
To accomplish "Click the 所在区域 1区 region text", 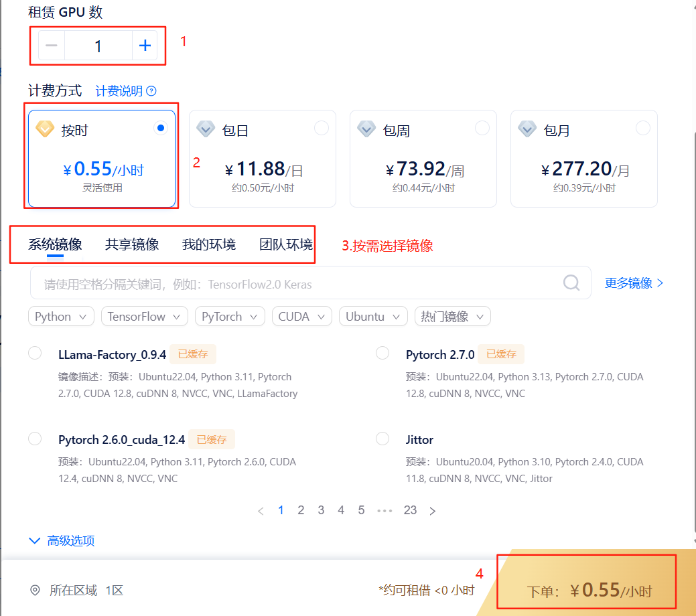I will [86, 591].
